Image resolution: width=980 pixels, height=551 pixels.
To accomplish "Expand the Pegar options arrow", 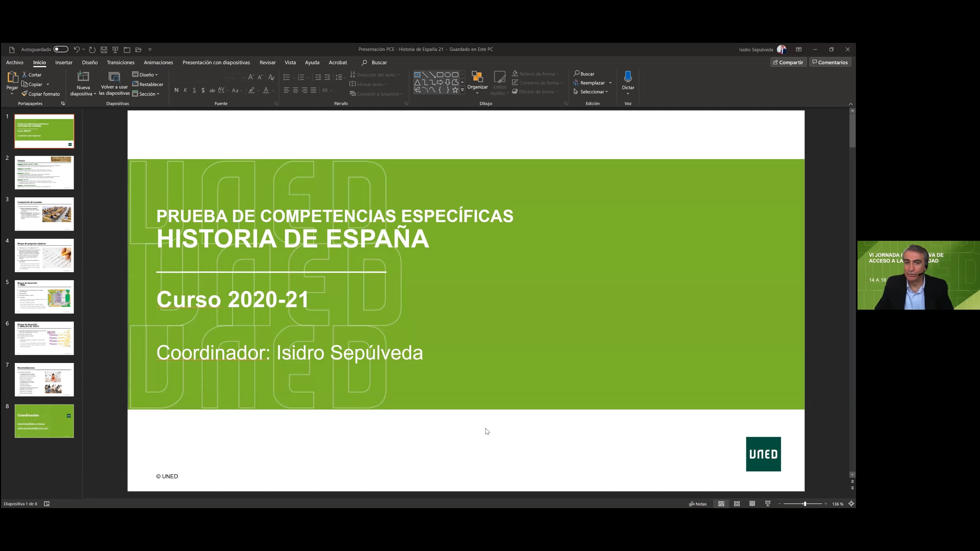I will (12, 94).
